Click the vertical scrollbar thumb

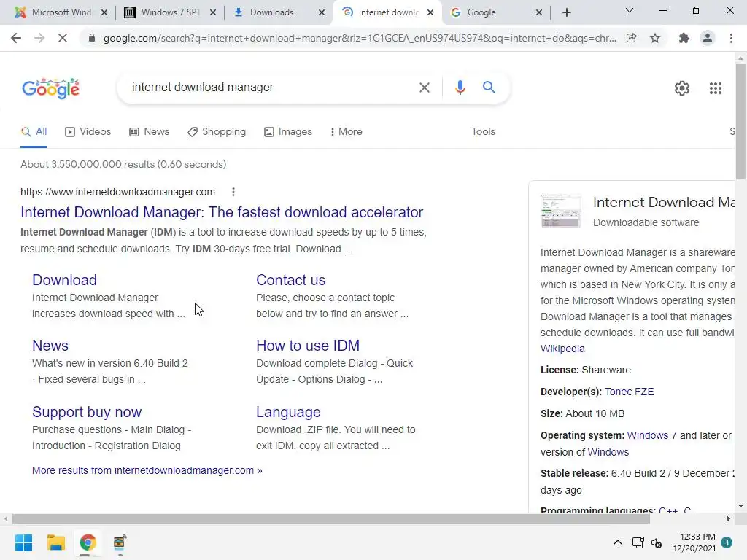coord(740,122)
